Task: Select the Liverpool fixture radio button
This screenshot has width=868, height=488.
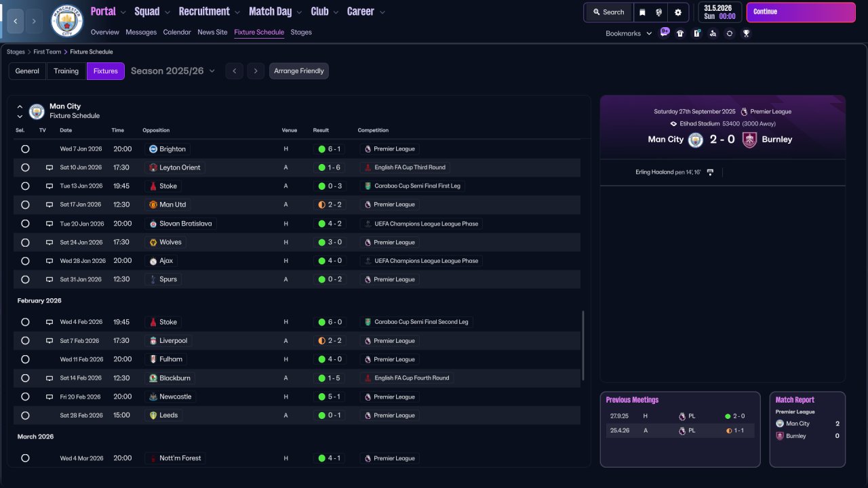Action: pyautogui.click(x=25, y=341)
